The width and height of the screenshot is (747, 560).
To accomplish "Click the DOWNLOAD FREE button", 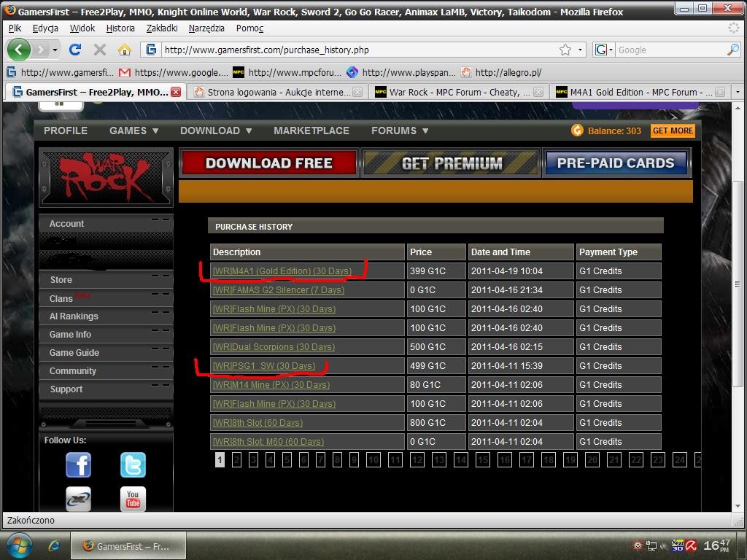I will (268, 163).
